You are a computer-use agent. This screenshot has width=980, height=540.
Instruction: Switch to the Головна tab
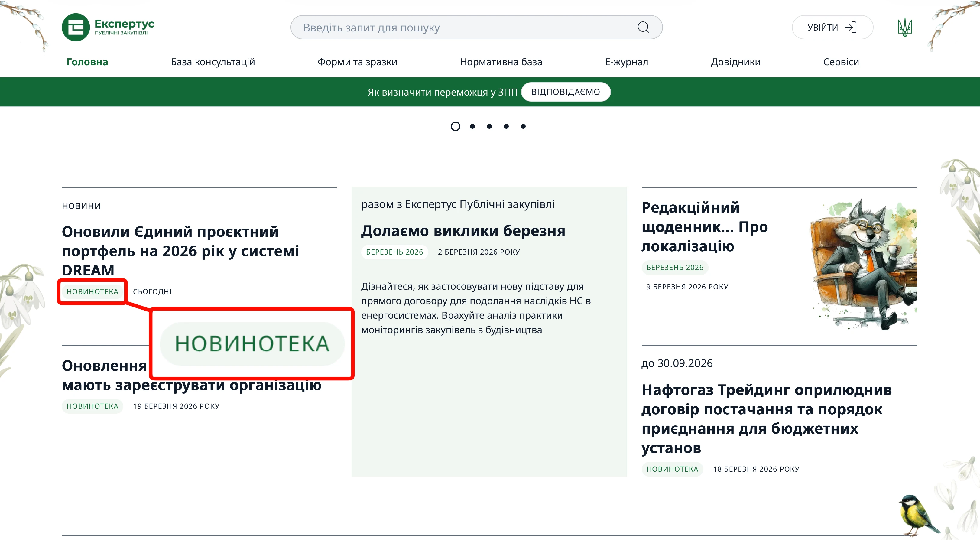tap(87, 62)
